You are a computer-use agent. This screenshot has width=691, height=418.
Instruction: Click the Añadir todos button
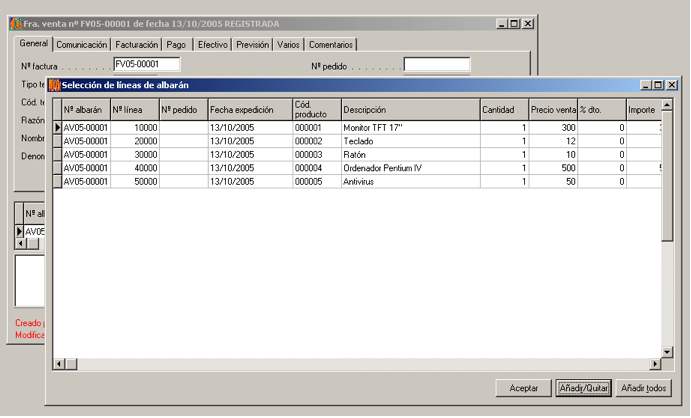[644, 388]
